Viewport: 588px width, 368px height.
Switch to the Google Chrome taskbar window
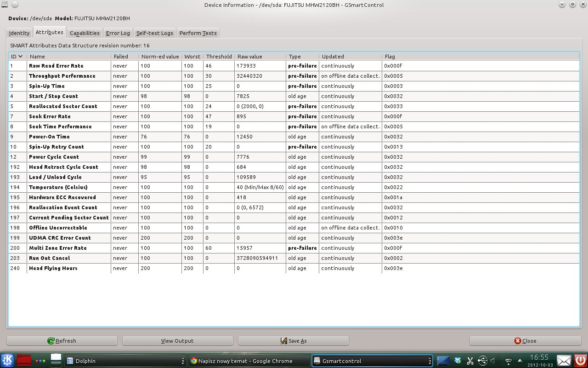249,361
